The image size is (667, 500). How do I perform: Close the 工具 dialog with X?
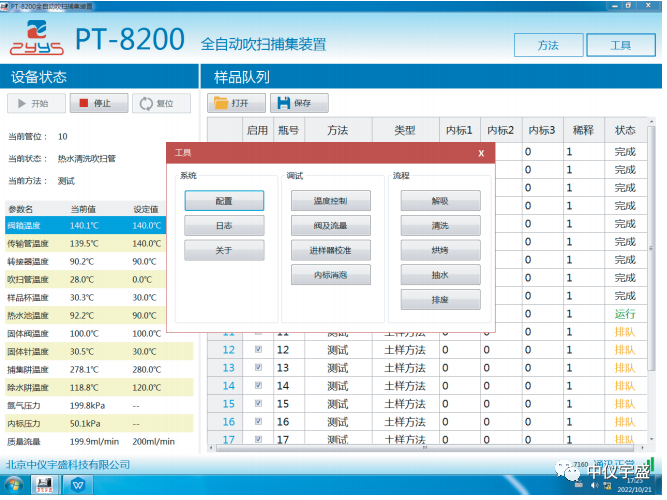point(481,153)
